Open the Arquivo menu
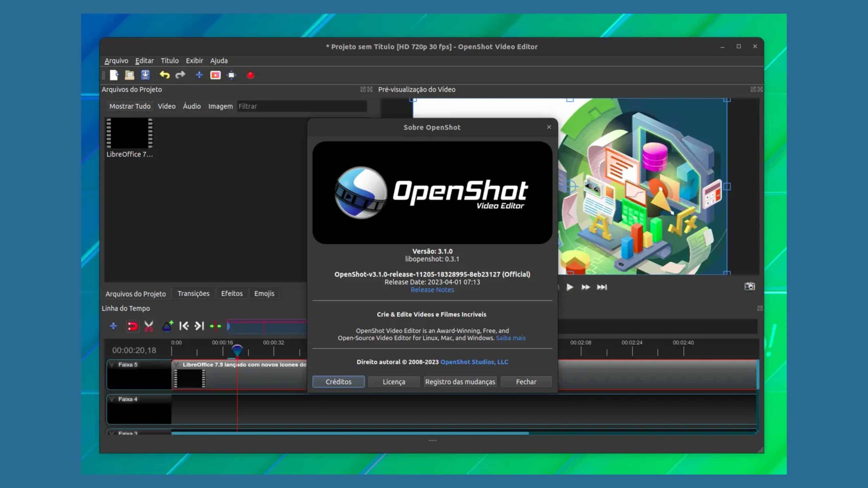Viewport: 868px width, 488px height. [116, 61]
